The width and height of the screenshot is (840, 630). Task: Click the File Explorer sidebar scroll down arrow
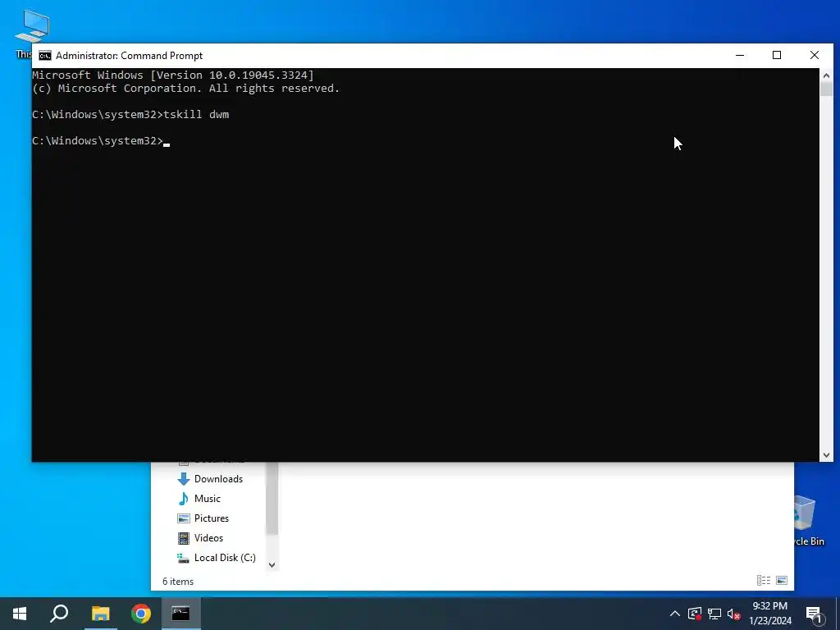tap(272, 564)
